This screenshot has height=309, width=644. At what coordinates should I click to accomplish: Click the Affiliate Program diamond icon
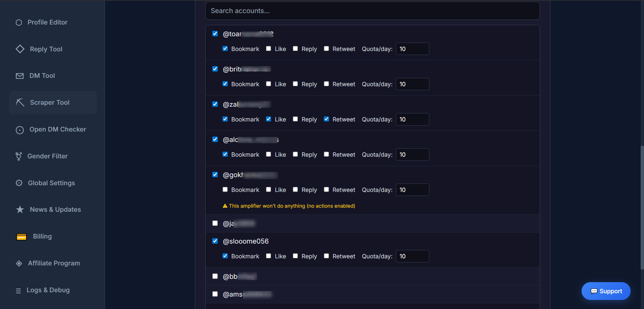tap(19, 263)
